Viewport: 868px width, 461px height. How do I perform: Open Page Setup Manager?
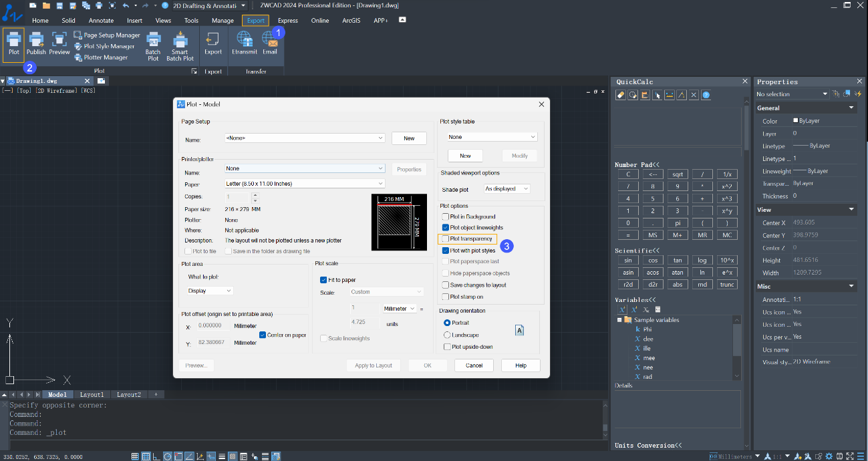point(107,35)
